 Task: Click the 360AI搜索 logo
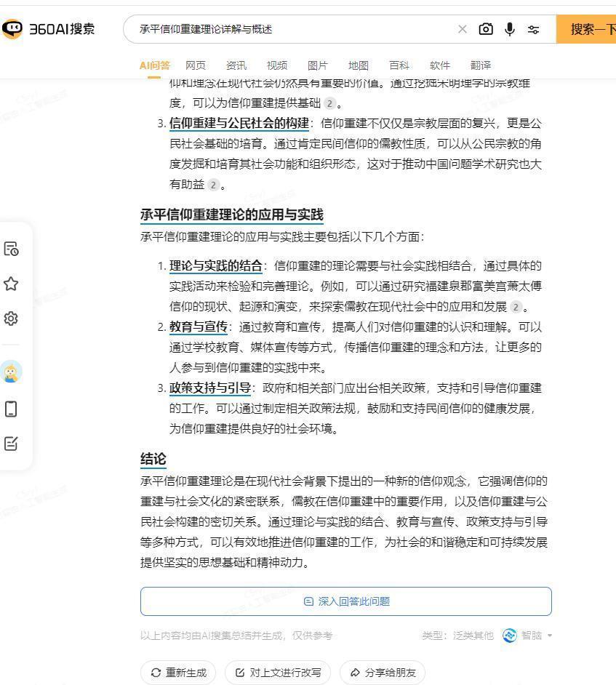coord(48,29)
